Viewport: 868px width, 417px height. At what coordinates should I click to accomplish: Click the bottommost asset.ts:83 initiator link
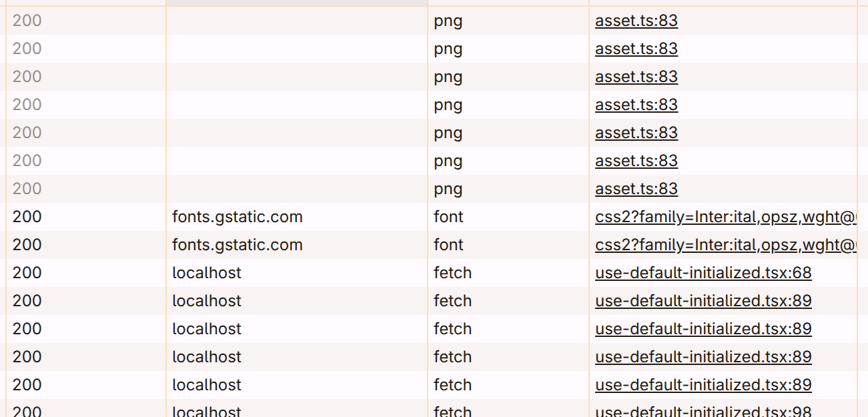636,189
